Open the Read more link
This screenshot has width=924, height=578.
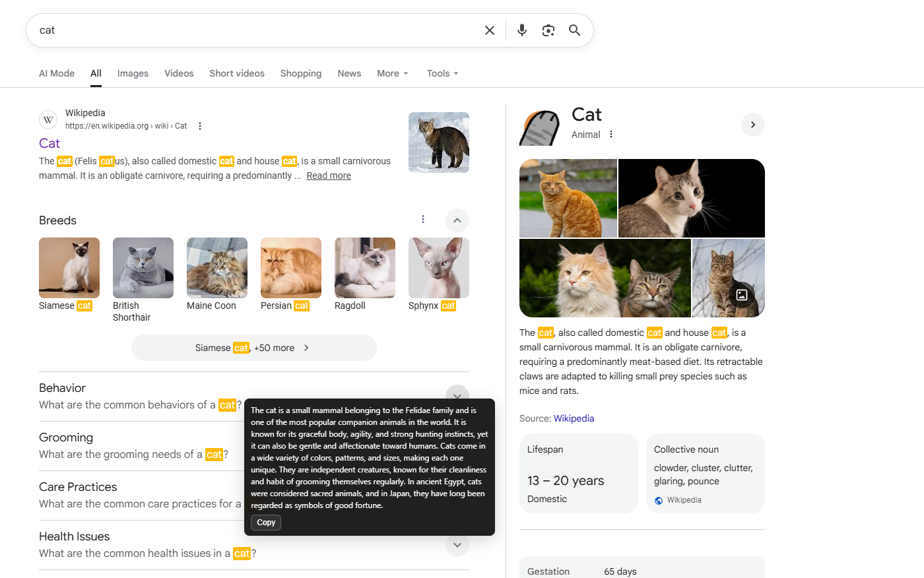pyautogui.click(x=328, y=176)
